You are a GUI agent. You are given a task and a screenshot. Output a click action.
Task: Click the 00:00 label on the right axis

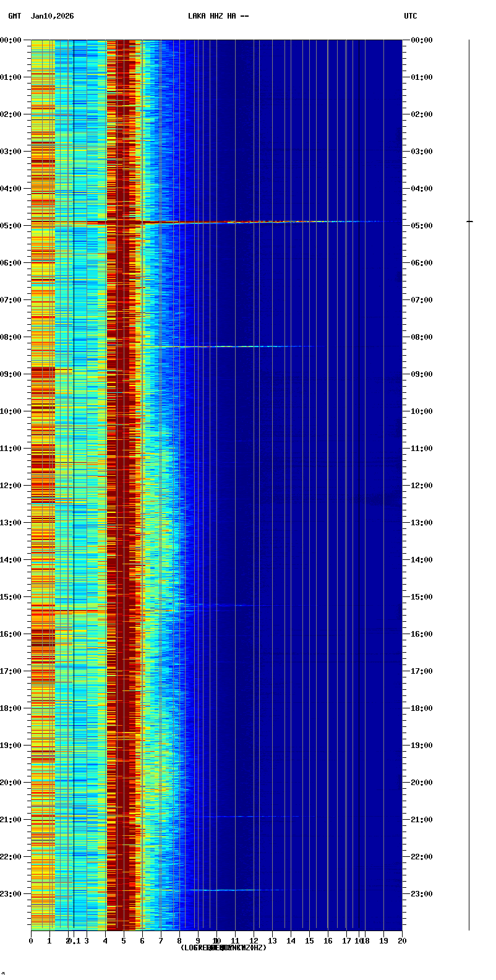coord(422,40)
